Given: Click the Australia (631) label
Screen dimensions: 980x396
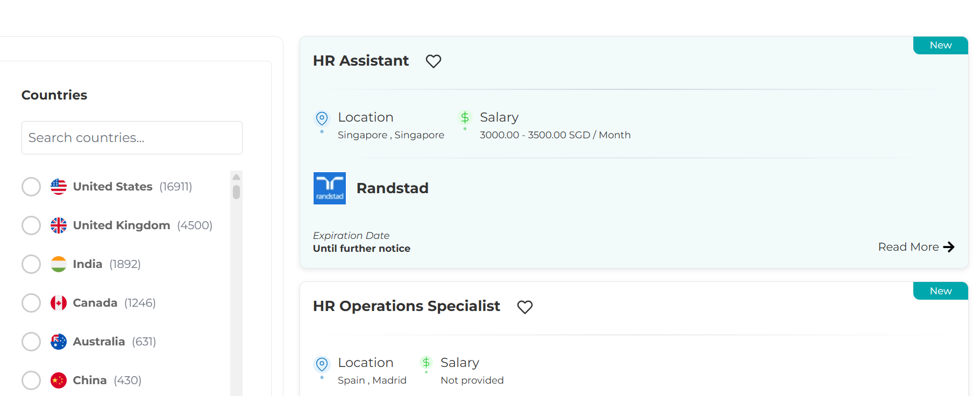Looking at the screenshot, I should (115, 342).
